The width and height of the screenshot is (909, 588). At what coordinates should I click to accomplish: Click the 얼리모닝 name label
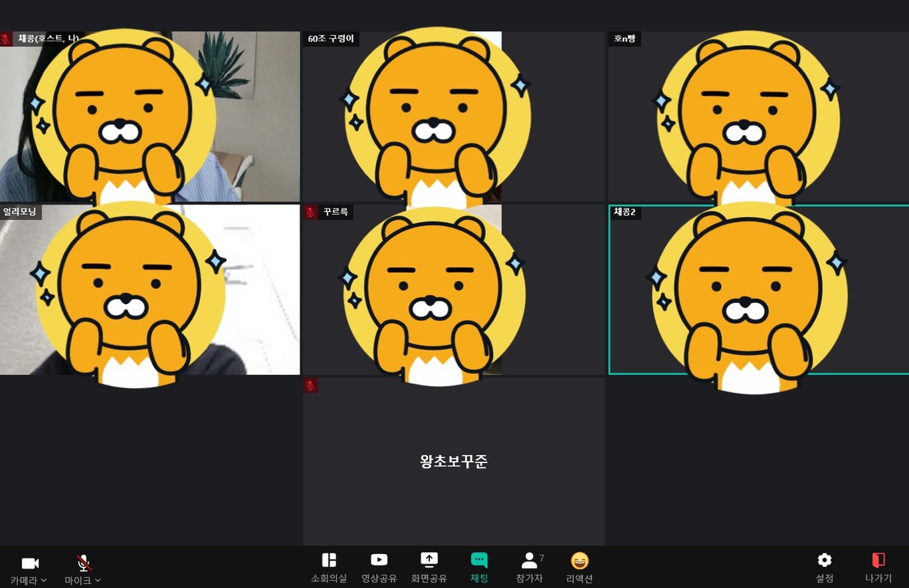[x=21, y=212]
